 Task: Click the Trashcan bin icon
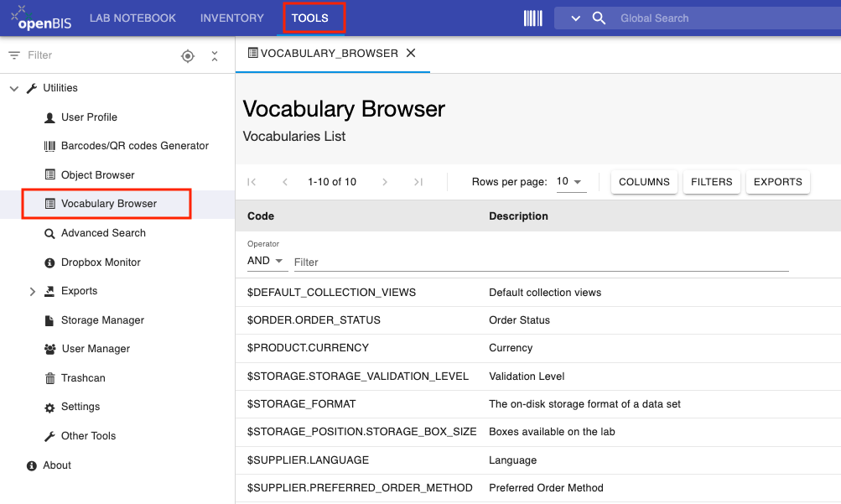(x=49, y=378)
